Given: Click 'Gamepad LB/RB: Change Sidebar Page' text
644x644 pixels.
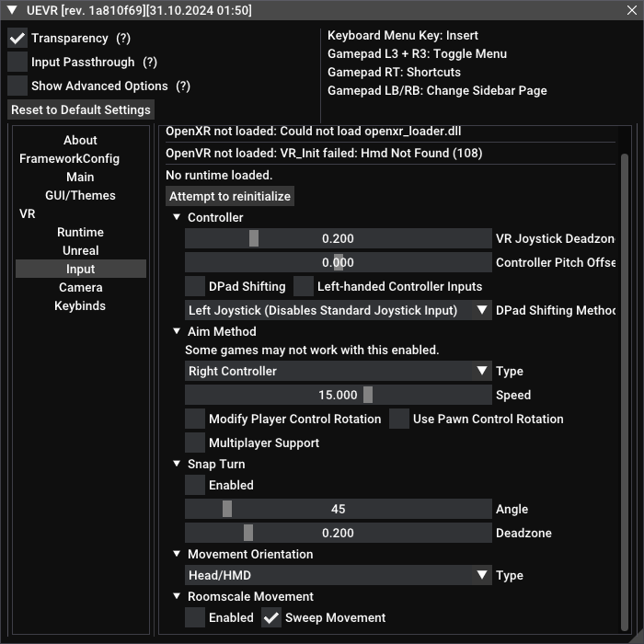Looking at the screenshot, I should pos(437,91).
